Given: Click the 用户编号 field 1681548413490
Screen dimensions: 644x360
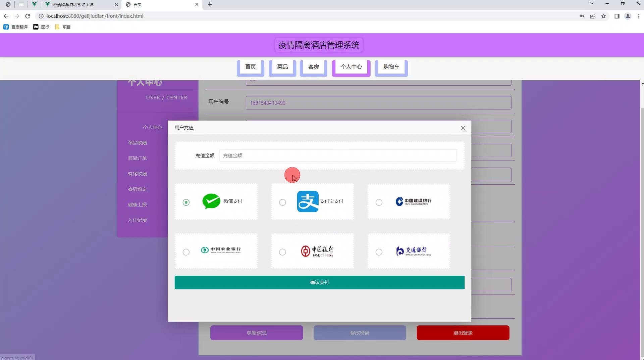Looking at the screenshot, I should tap(378, 103).
